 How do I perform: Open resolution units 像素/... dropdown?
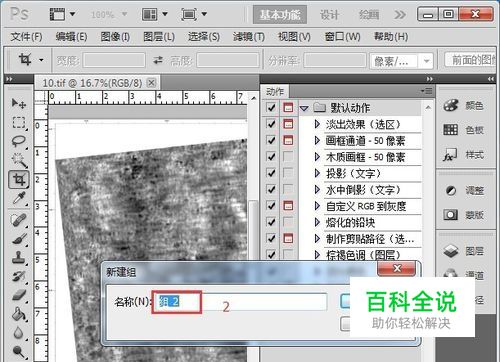426,61
